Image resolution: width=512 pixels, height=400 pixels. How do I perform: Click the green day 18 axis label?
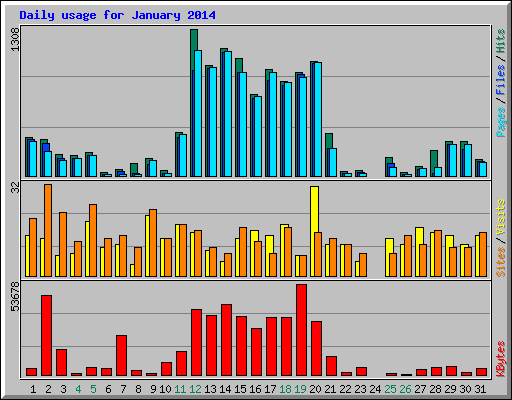pyautogui.click(x=285, y=389)
